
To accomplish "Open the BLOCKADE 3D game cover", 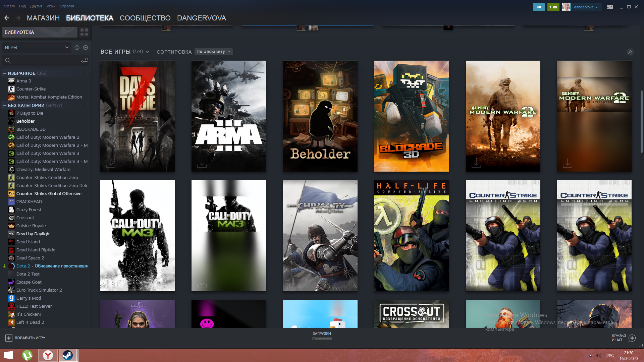I will pyautogui.click(x=412, y=116).
